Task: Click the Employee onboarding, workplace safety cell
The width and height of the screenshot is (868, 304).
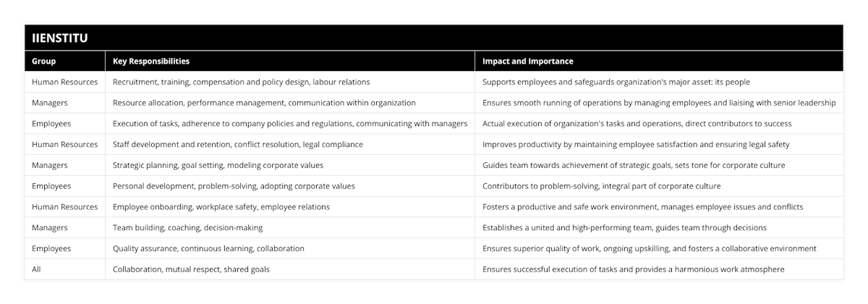Action: click(221, 207)
